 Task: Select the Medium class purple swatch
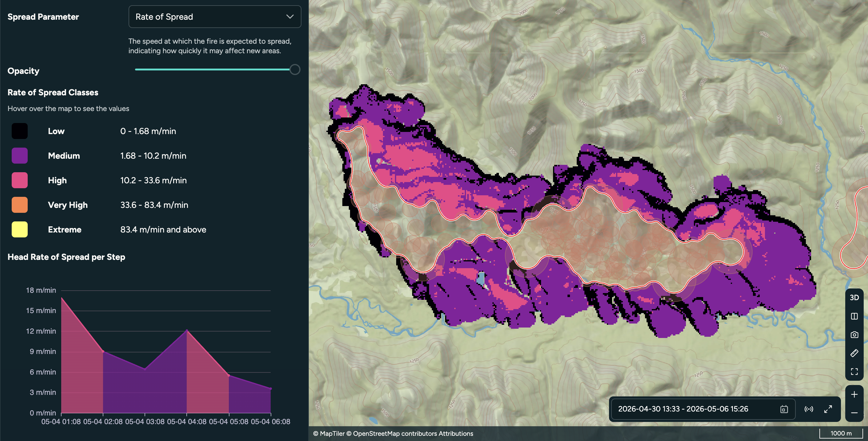click(x=20, y=156)
